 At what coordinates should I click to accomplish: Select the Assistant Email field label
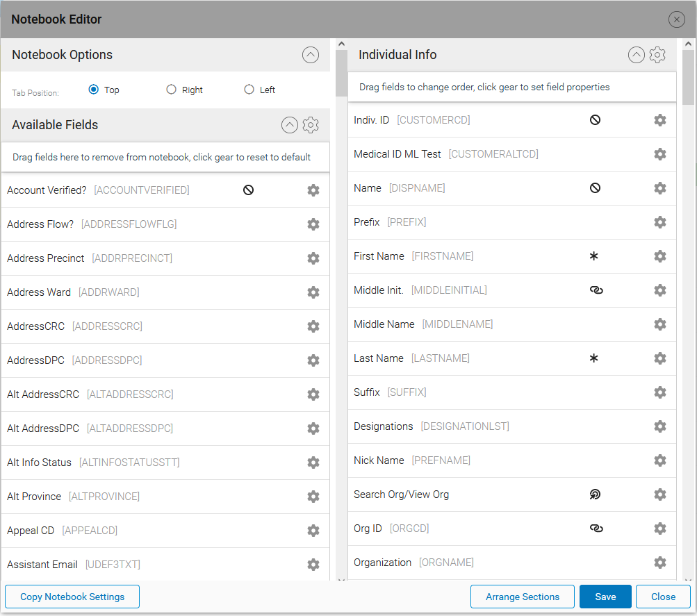click(x=42, y=565)
